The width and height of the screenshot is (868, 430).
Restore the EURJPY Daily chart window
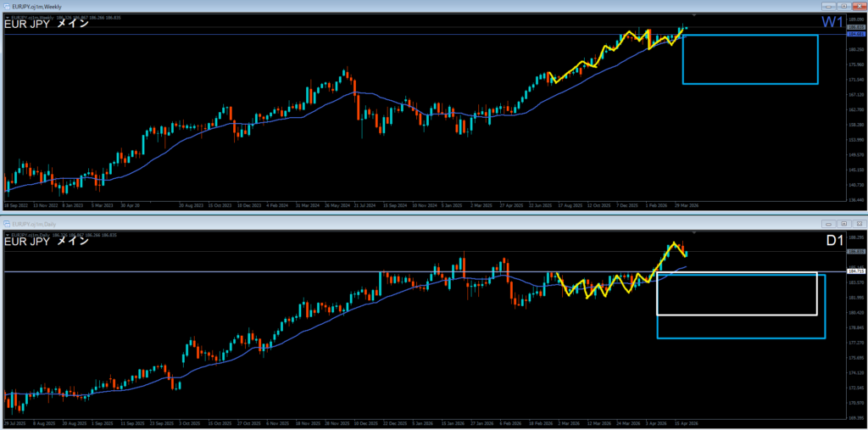843,223
